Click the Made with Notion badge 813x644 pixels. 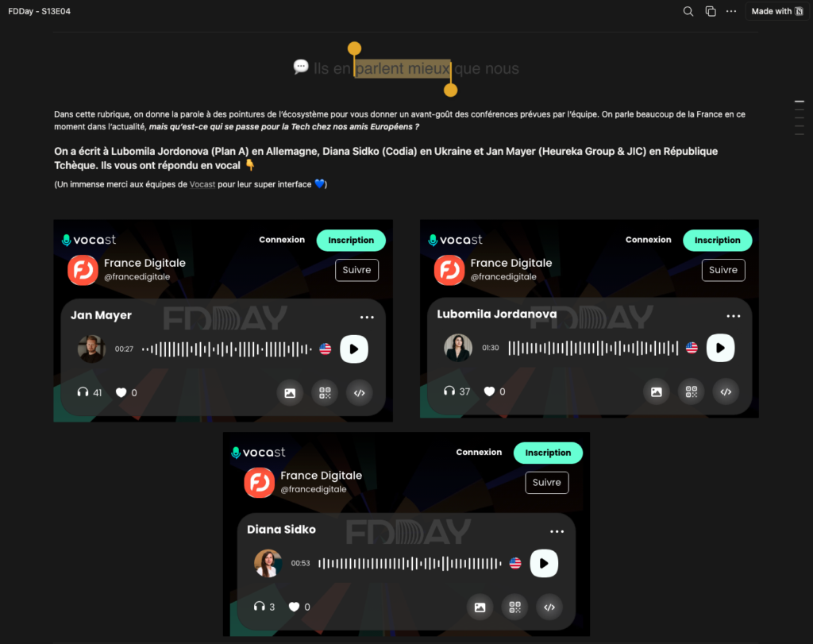[776, 11]
